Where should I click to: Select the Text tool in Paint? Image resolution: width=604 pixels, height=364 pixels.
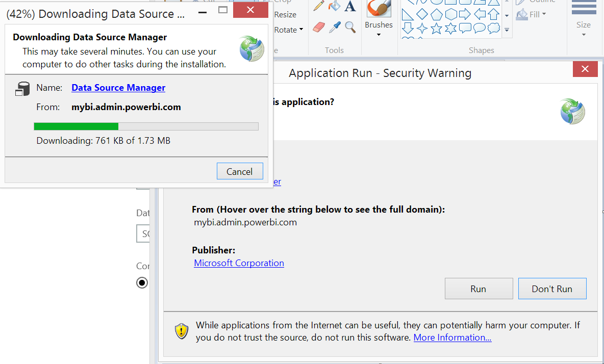(350, 6)
